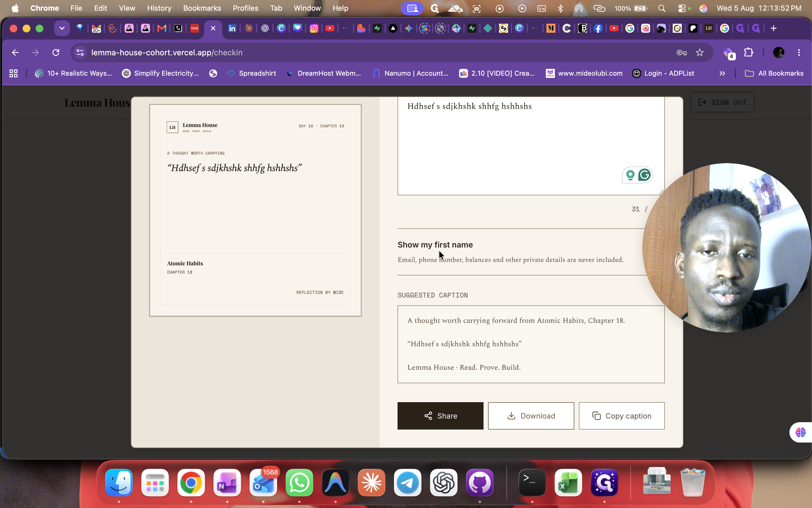Open the Apple menu
Viewport: 812px width, 508px height.
tap(15, 8)
